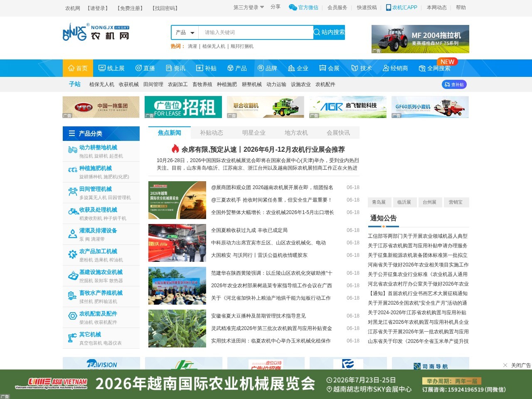Switch to the 补贴动态 tab
The image size is (532, 399).
[x=212, y=133]
